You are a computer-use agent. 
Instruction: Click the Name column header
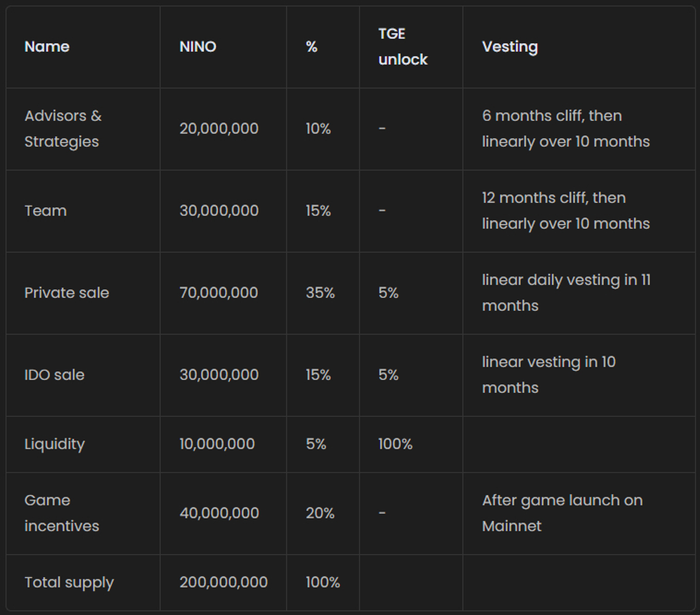tap(47, 47)
